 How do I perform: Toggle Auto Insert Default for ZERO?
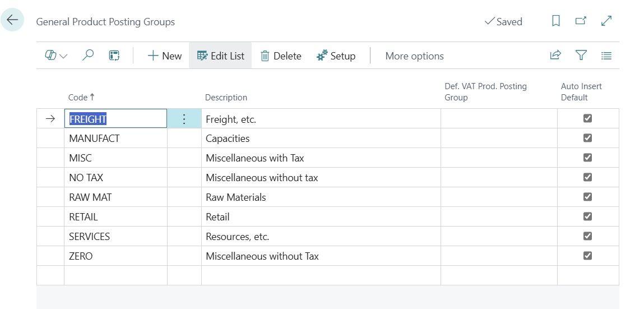coord(588,256)
